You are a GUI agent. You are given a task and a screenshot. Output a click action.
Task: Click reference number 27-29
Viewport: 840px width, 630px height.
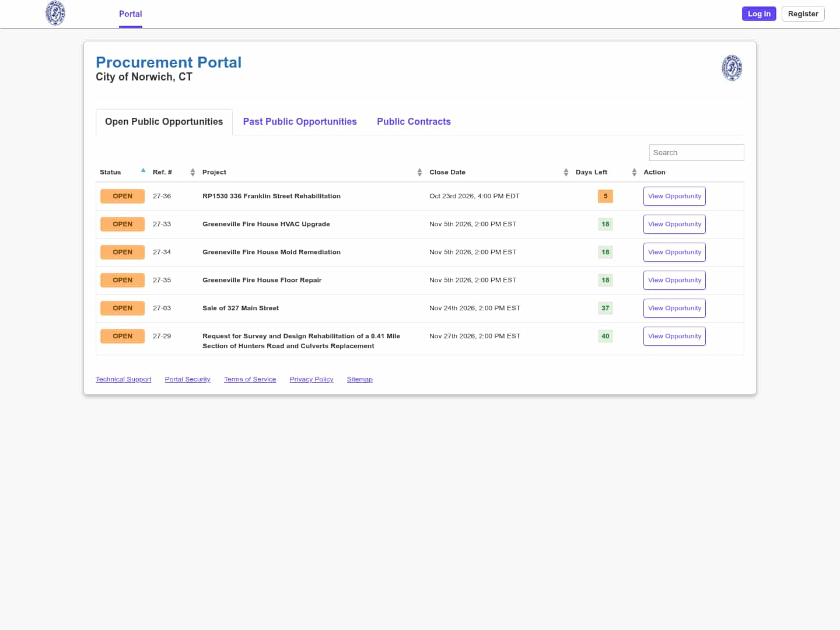point(162,337)
